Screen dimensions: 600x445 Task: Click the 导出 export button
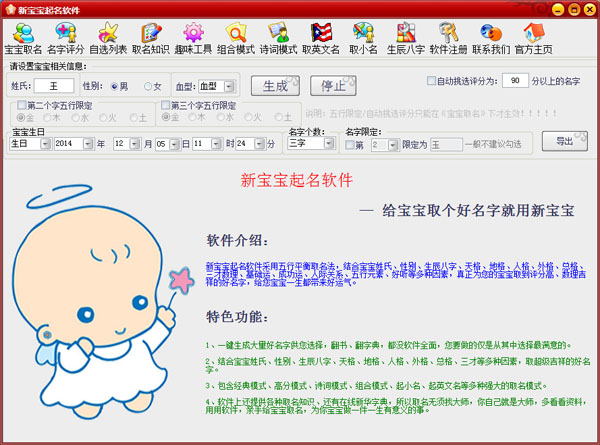tap(565, 141)
